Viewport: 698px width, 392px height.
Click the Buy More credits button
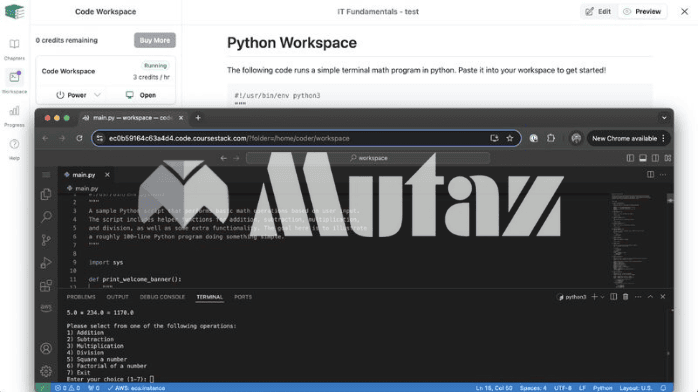(154, 40)
